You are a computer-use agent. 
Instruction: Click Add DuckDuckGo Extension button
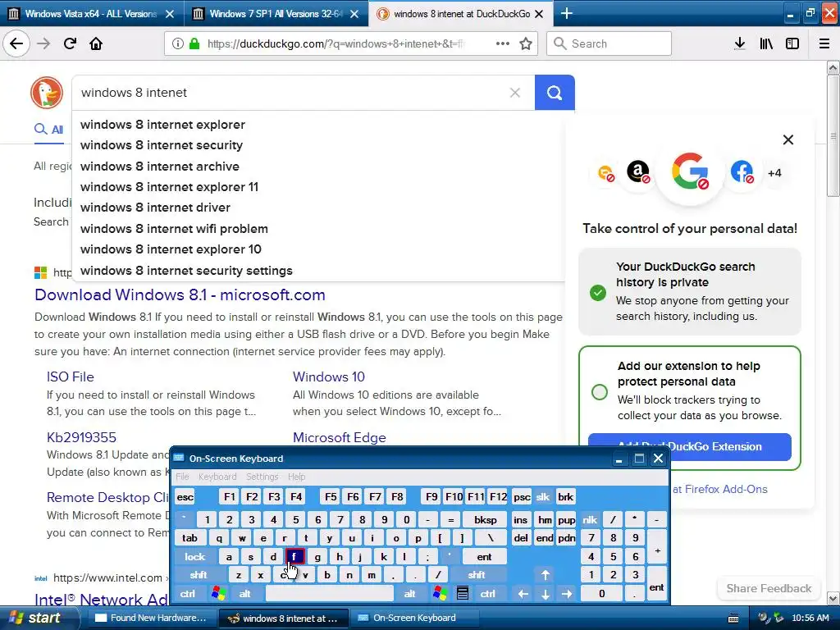pos(689,446)
